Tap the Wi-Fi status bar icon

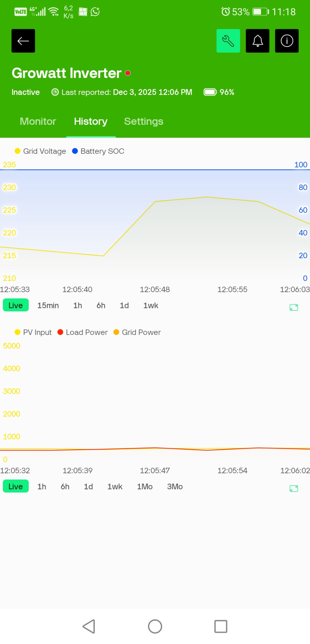click(x=54, y=12)
